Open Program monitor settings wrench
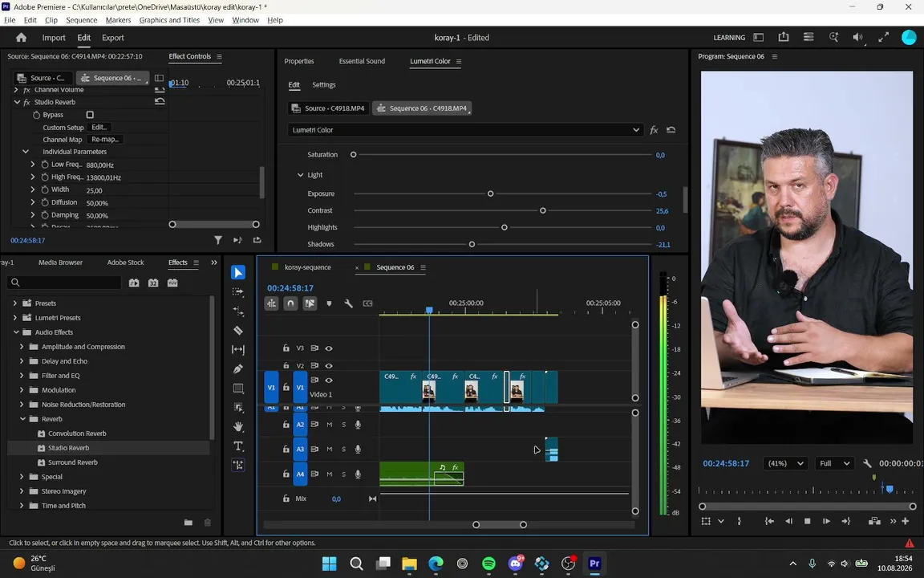This screenshot has height=578, width=924. 867,463
